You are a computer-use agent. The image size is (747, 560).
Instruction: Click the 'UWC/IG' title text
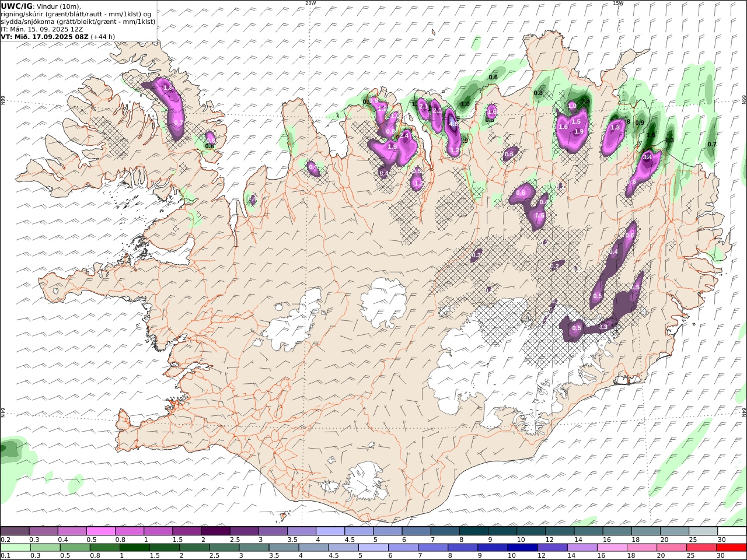(16, 6)
